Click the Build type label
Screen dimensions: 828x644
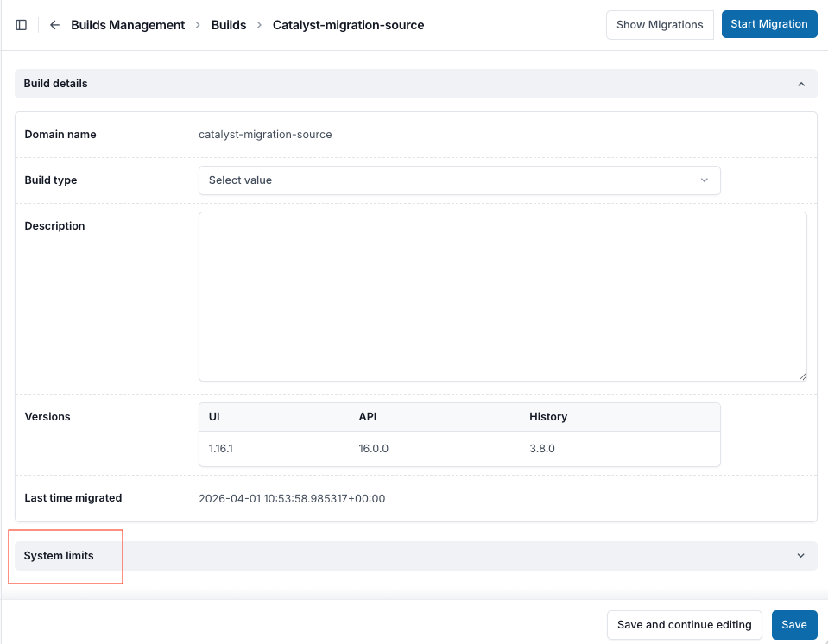[51, 180]
